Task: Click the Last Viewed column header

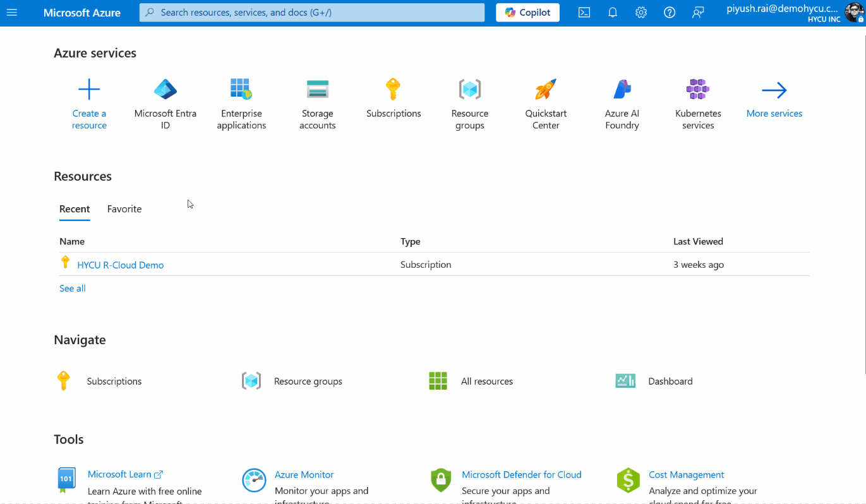Action: tap(698, 241)
